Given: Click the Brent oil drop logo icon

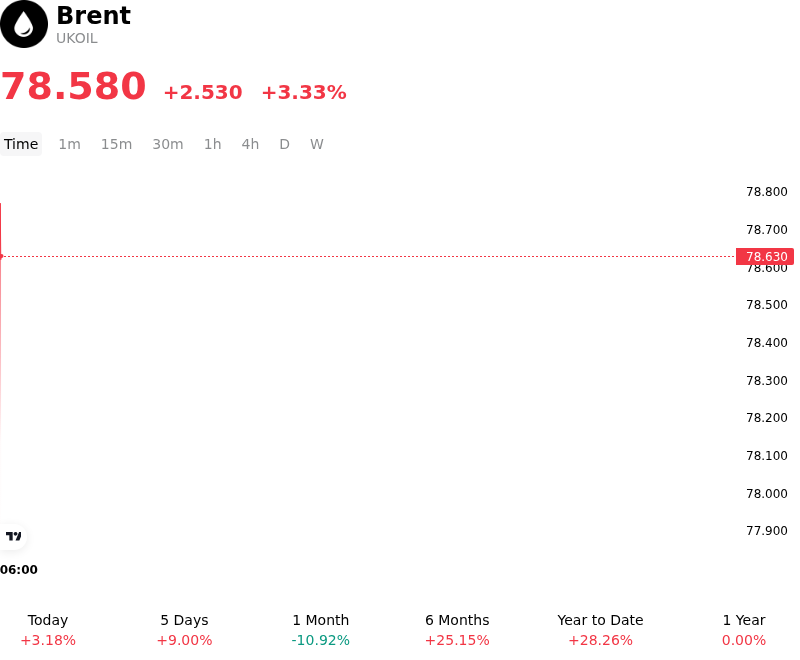Looking at the screenshot, I should pyautogui.click(x=24, y=24).
